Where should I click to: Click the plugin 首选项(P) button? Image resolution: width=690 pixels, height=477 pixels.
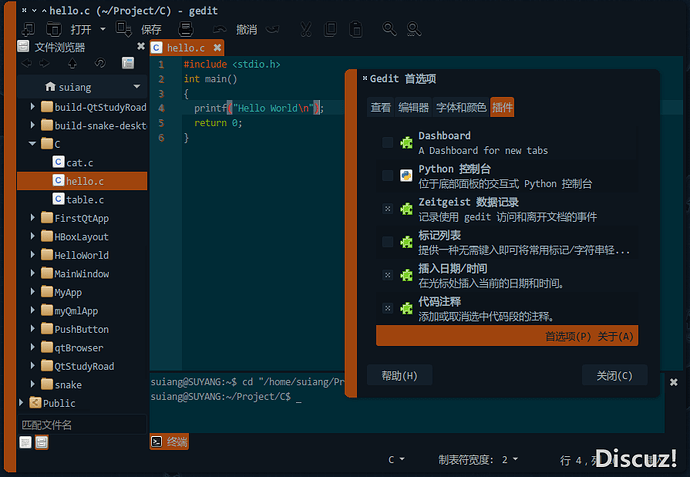568,337
